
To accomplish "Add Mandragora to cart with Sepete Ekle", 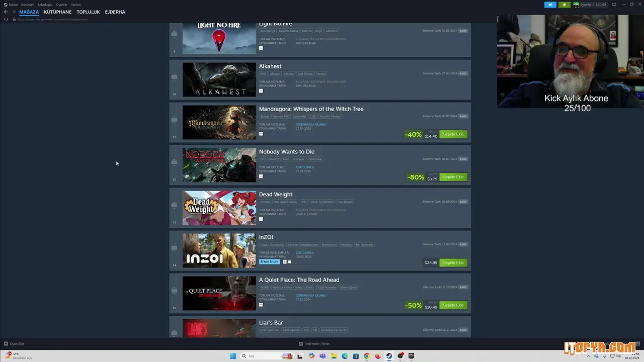I will [x=453, y=134].
